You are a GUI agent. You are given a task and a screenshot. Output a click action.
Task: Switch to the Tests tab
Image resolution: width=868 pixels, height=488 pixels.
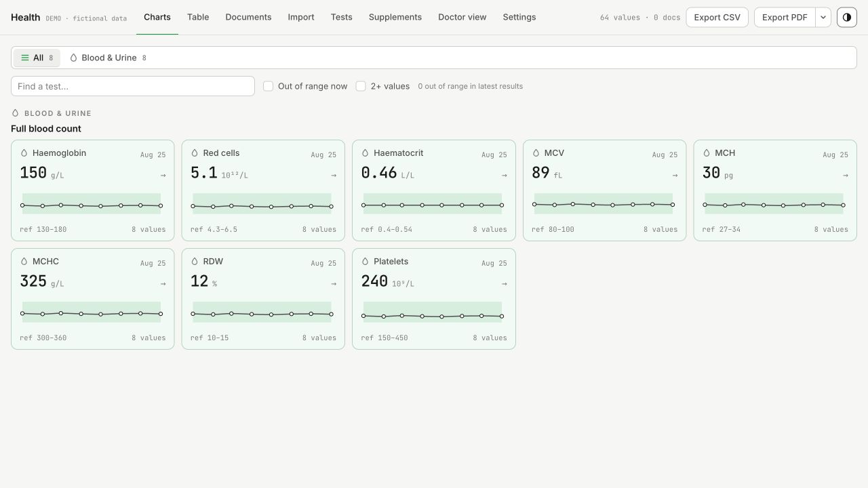342,17
